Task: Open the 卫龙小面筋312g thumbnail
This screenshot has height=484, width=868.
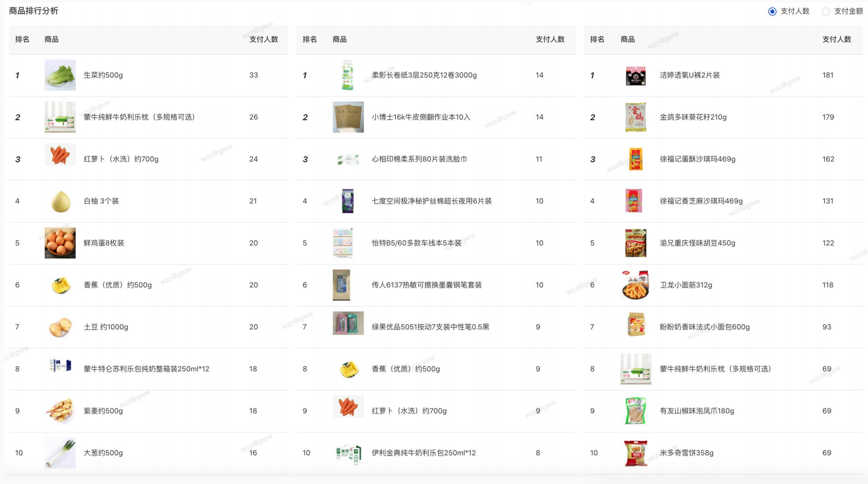Action: [636, 285]
